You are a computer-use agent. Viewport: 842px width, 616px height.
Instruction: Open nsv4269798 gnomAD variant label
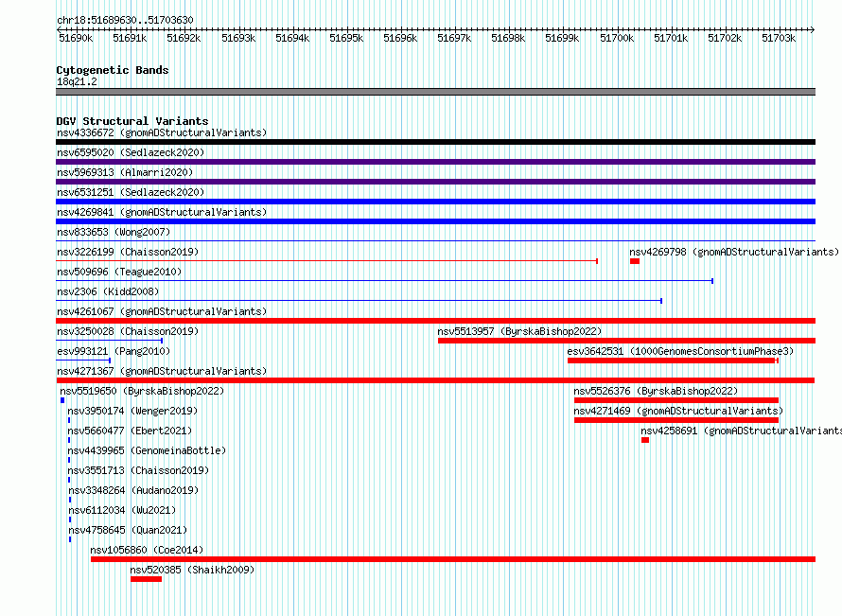[x=734, y=252]
